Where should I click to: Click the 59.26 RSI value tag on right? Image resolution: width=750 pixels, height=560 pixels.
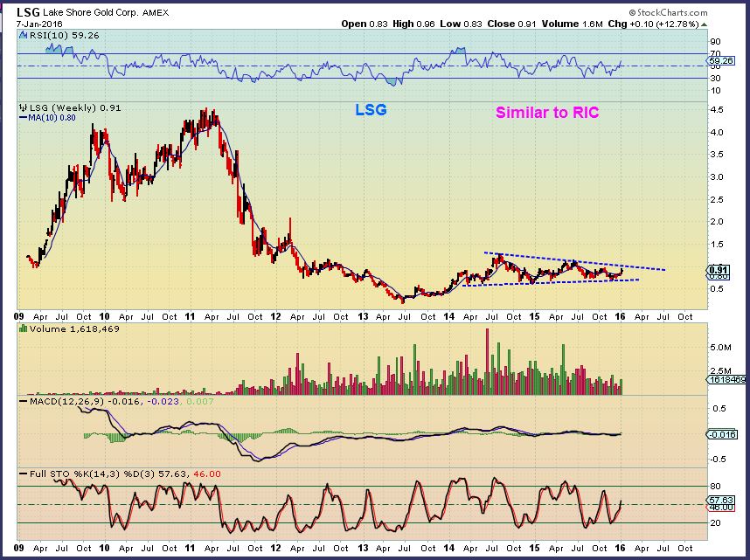pyautogui.click(x=720, y=61)
